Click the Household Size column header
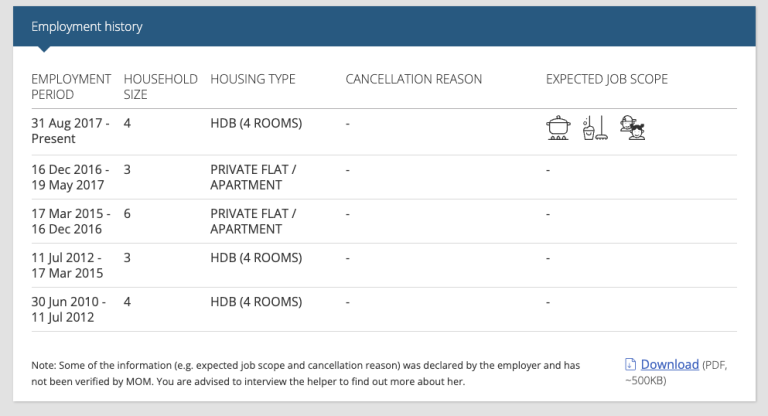Screen dimensions: 768x416 [x=160, y=87]
